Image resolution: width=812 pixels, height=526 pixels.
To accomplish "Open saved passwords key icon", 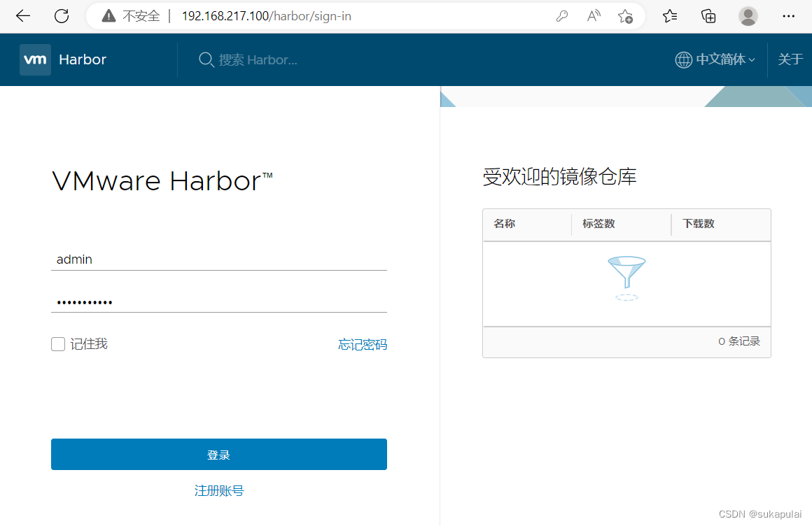I will pyautogui.click(x=562, y=16).
